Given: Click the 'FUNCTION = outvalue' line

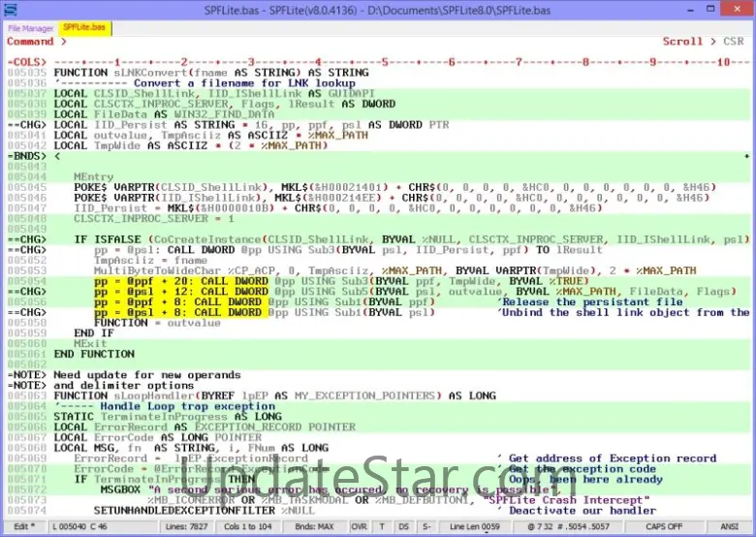Looking at the screenshot, I should pos(157,323).
